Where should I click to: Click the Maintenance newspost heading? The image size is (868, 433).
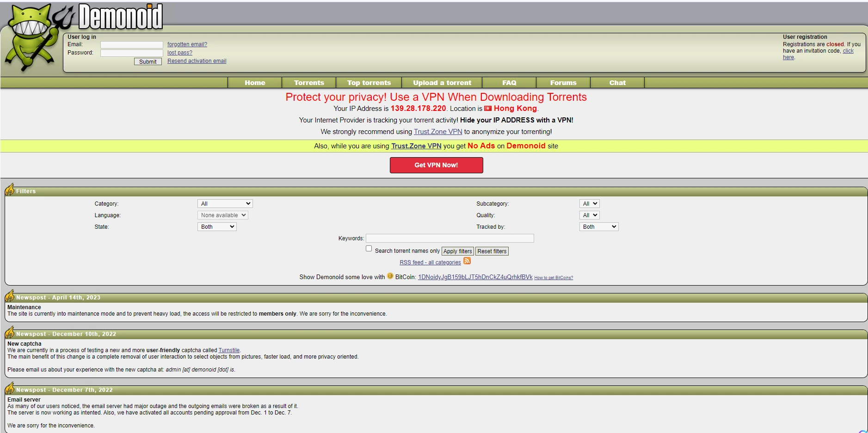pyautogui.click(x=24, y=307)
